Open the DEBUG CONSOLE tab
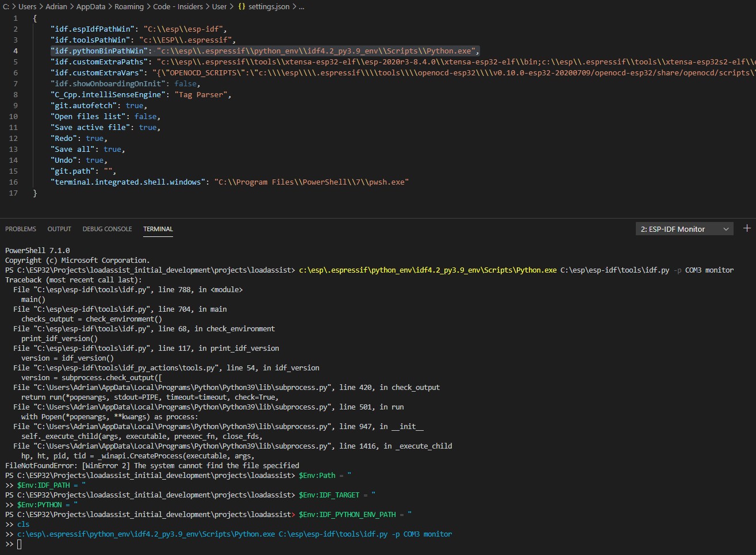The width and height of the screenshot is (756, 555). (107, 229)
